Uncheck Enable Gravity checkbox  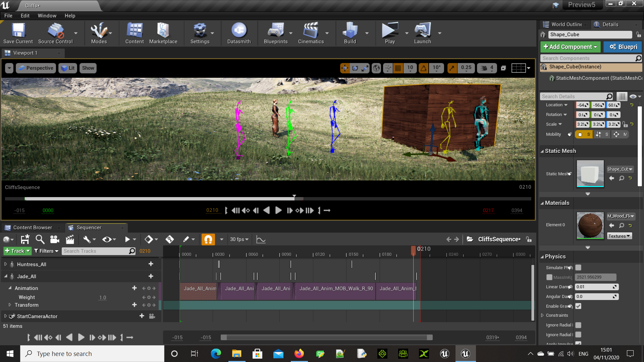point(578,306)
